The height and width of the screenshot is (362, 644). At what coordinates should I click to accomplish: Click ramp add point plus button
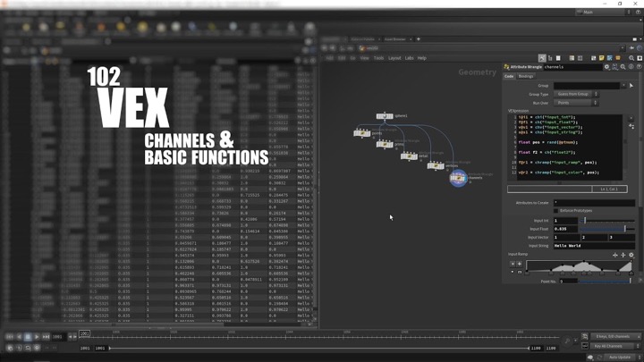click(519, 264)
